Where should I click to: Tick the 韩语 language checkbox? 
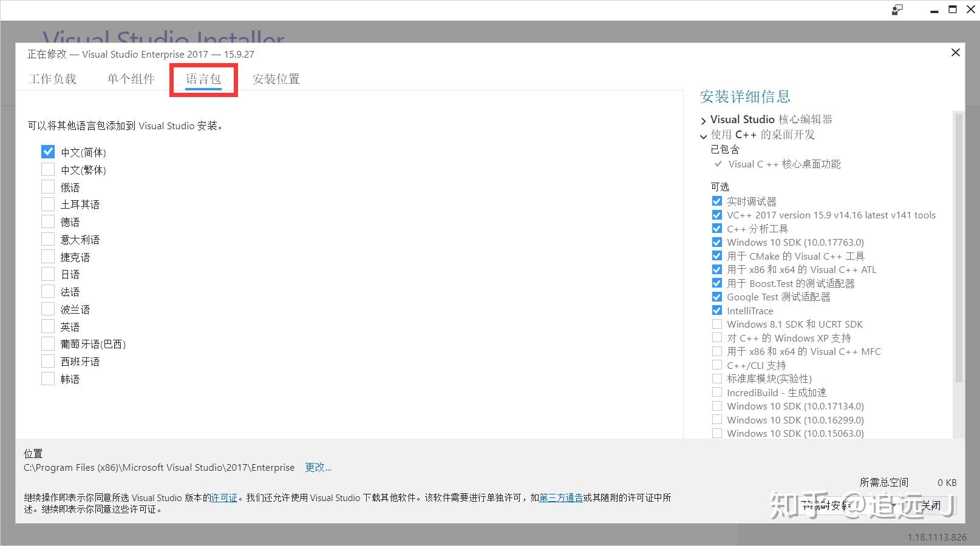tap(48, 379)
